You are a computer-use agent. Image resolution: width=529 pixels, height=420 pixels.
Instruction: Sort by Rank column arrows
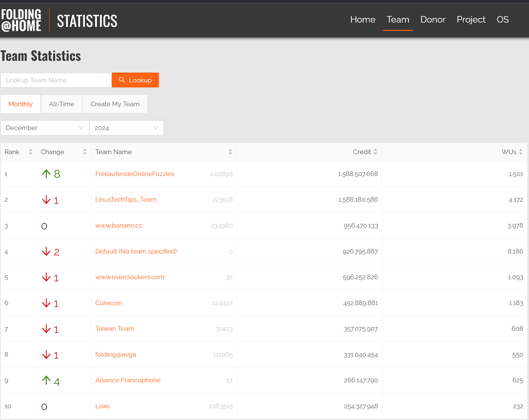point(31,152)
